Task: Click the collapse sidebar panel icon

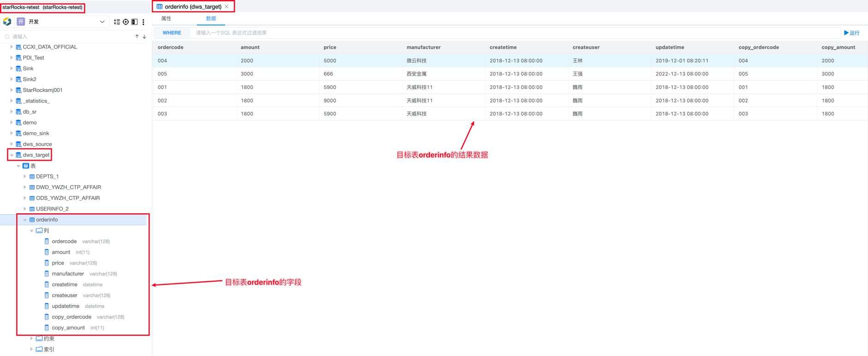Action: point(134,22)
